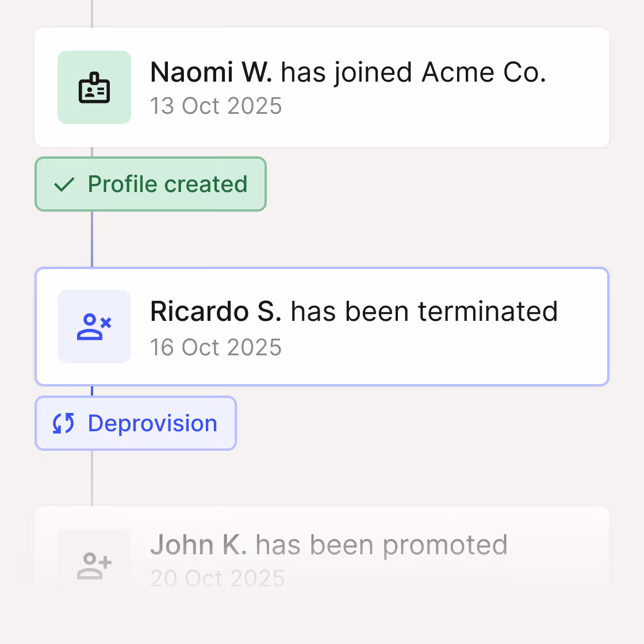
Task: Click the sync arrows icon in Deprovision chip
Action: point(64,423)
